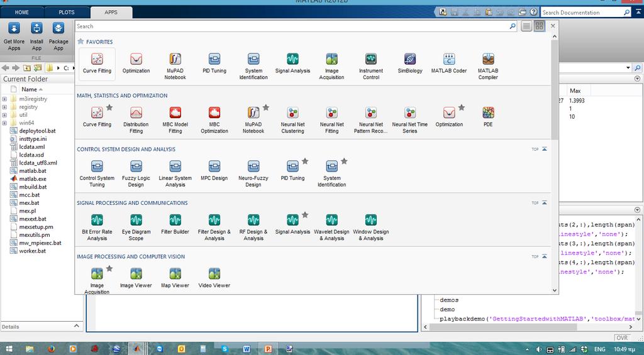The image size is (644, 355).
Task: Toggle favorite star on Signal Analysis in Signal section
Action: tap(305, 215)
